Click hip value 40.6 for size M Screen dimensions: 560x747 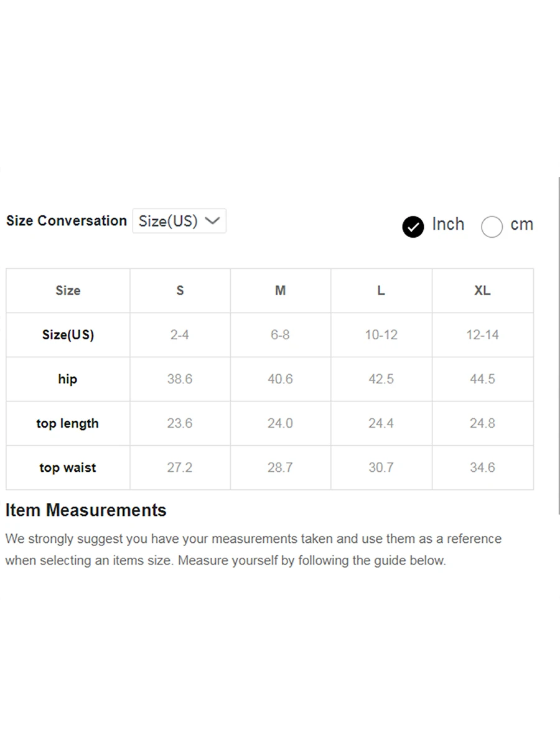[x=280, y=379]
